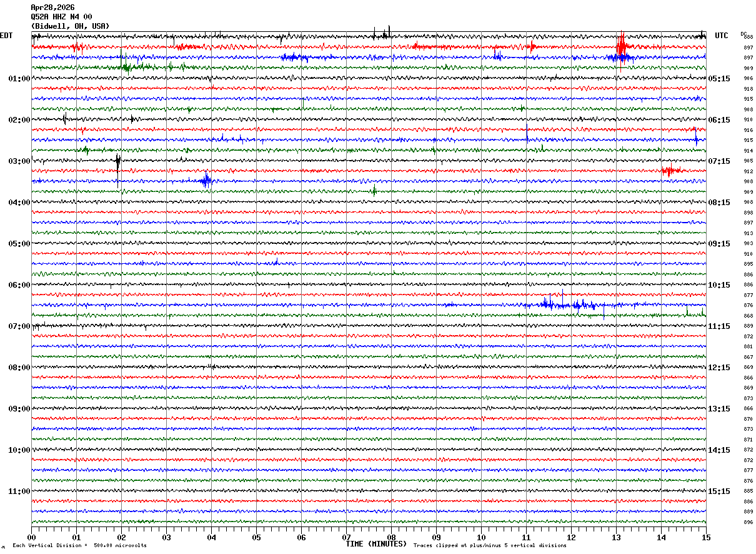
Task: Click the "DC" column header
Action: click(744, 34)
